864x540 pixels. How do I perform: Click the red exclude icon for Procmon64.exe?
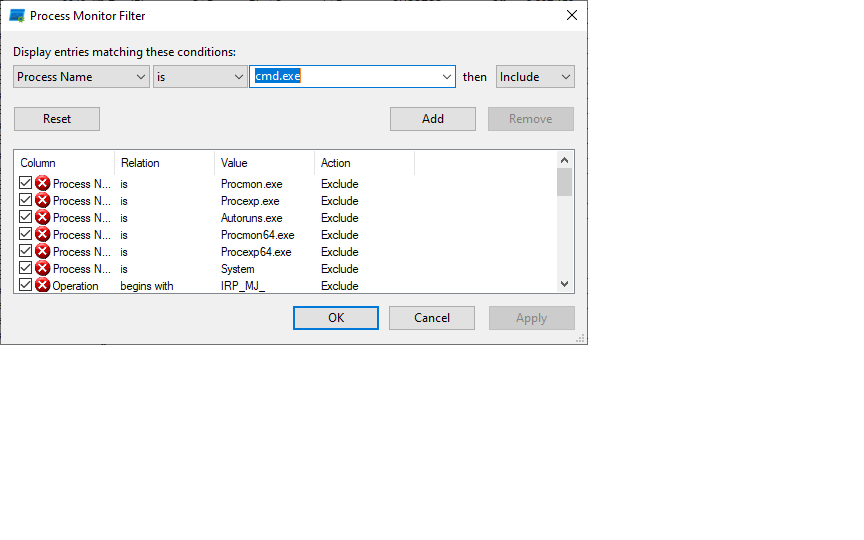click(x=43, y=235)
